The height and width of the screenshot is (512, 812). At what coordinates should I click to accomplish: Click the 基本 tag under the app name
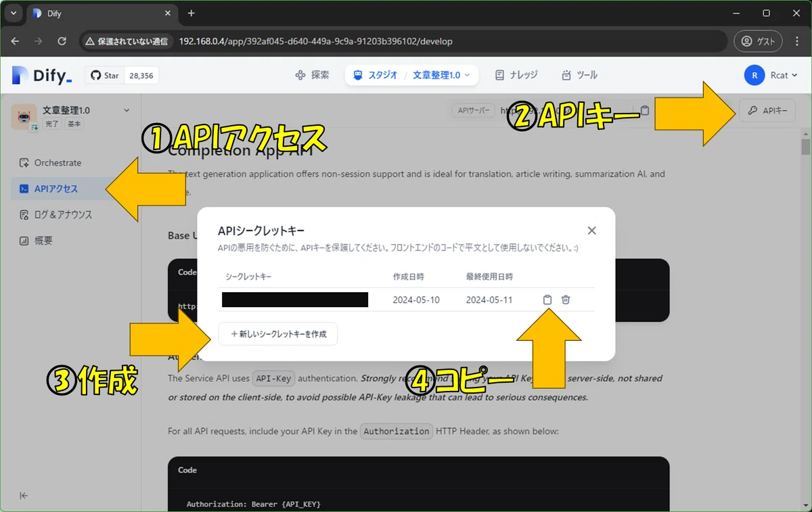pyautogui.click(x=74, y=124)
